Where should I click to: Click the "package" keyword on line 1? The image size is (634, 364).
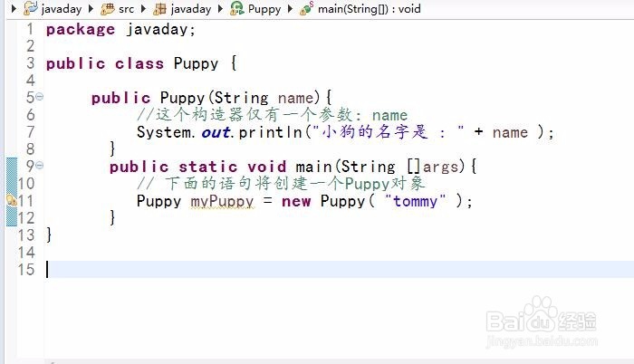81,30
